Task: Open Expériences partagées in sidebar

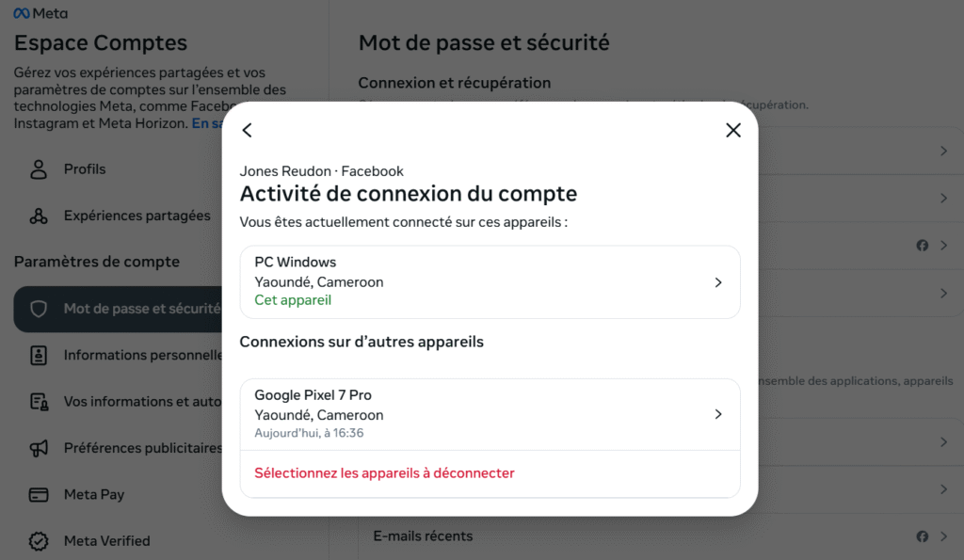Action: (x=137, y=216)
